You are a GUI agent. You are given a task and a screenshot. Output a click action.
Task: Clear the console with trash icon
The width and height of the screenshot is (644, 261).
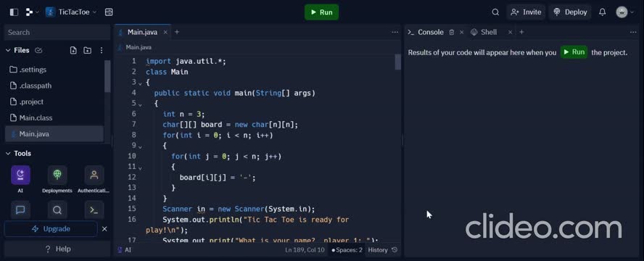452,32
